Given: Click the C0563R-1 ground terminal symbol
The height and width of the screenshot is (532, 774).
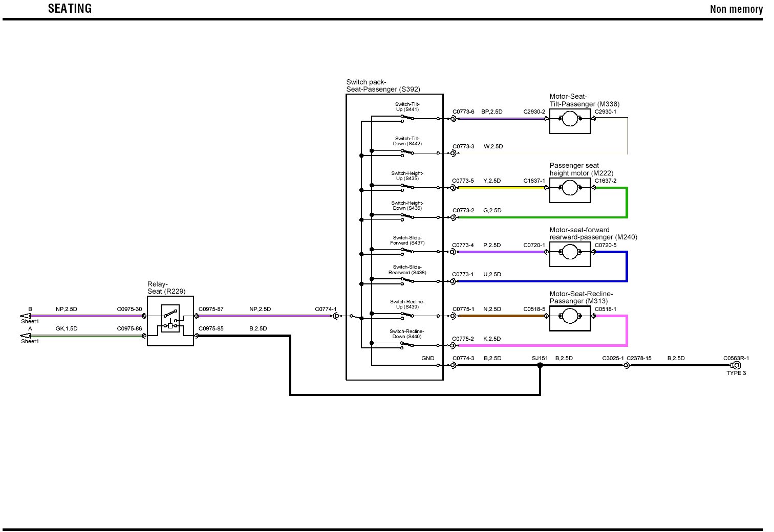Looking at the screenshot, I should coord(736,365).
